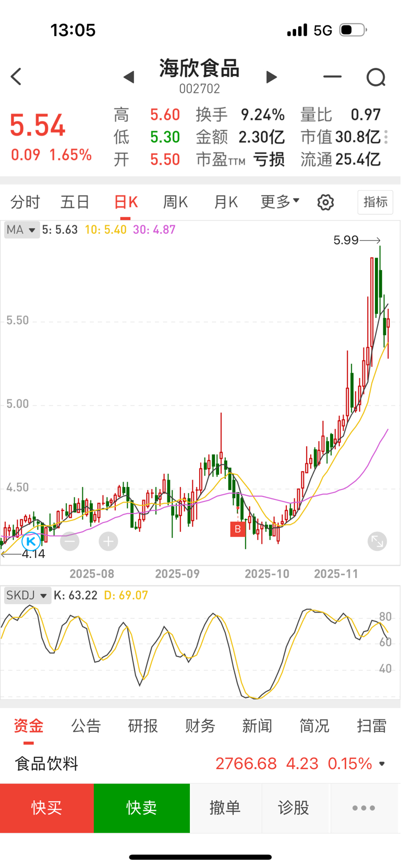Tap the 2025-10 date axis label
The width and height of the screenshot is (401, 868).
(267, 574)
